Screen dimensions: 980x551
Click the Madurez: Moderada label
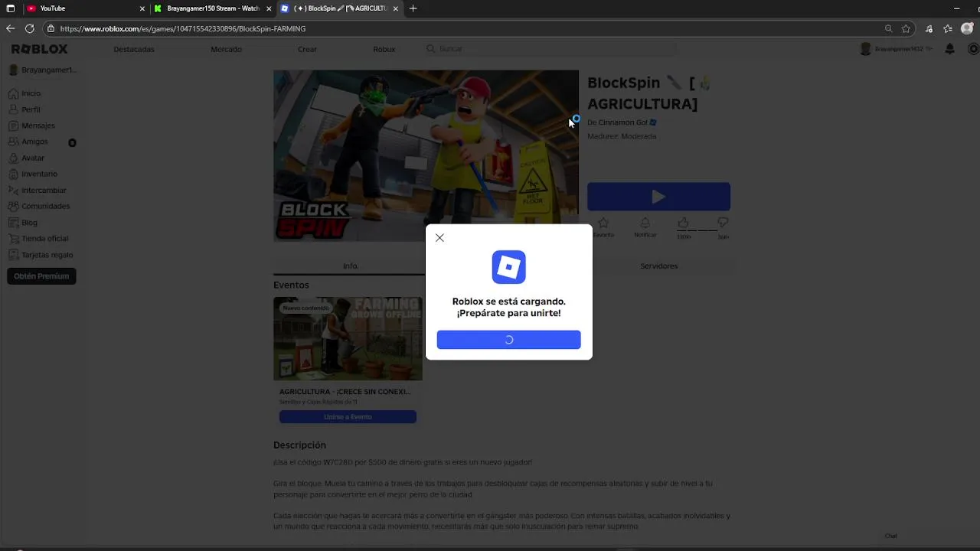click(622, 136)
